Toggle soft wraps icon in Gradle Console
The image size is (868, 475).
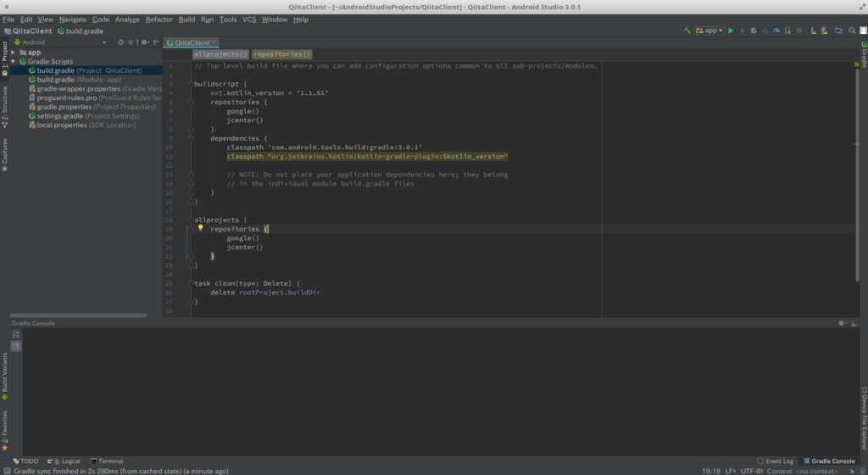(x=16, y=334)
